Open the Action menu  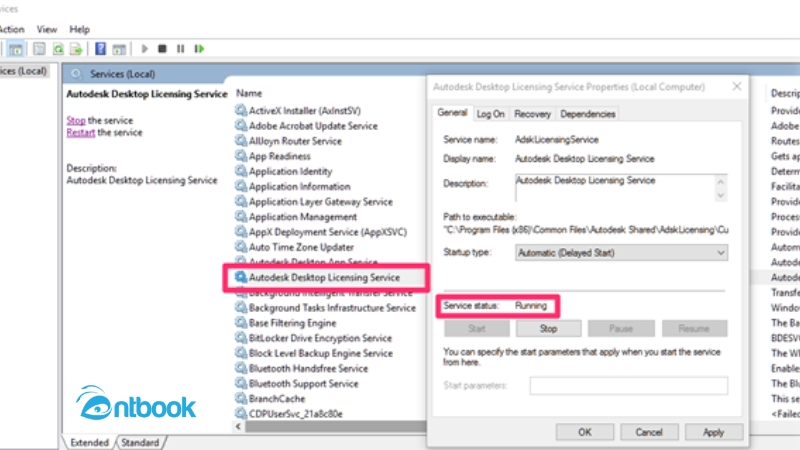point(11,29)
